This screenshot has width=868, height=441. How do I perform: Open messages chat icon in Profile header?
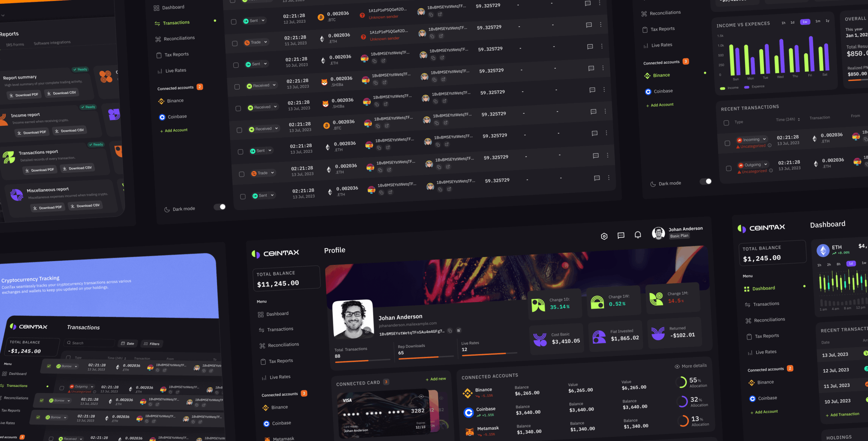pyautogui.click(x=621, y=235)
